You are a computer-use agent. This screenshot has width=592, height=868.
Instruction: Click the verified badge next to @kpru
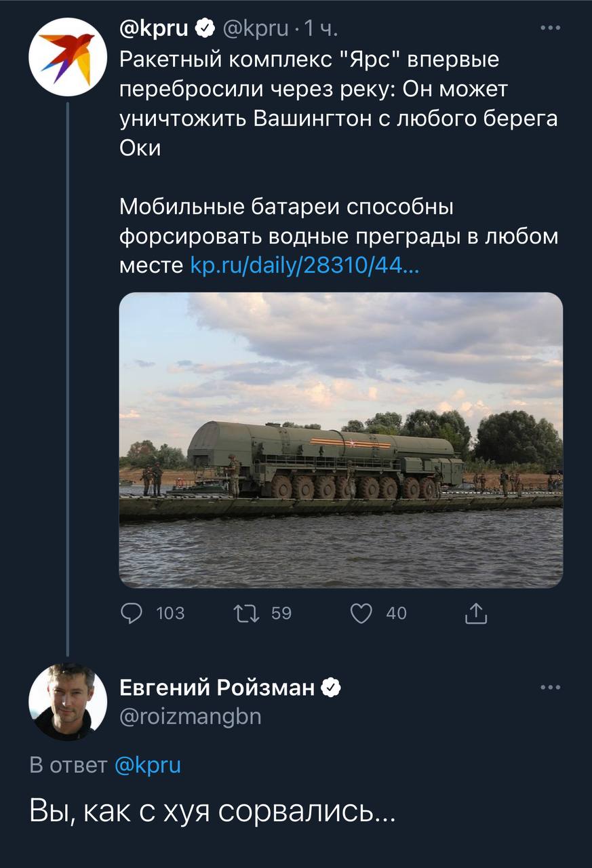pyautogui.click(x=203, y=28)
